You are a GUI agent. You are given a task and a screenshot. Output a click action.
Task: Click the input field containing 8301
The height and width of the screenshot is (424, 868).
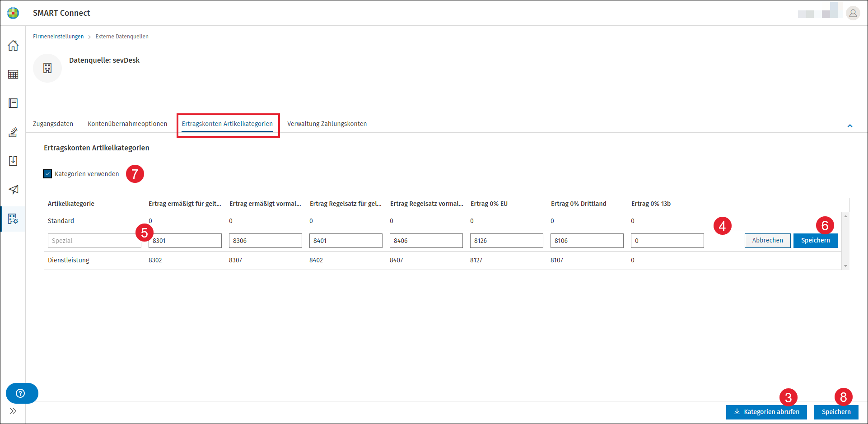[185, 241]
